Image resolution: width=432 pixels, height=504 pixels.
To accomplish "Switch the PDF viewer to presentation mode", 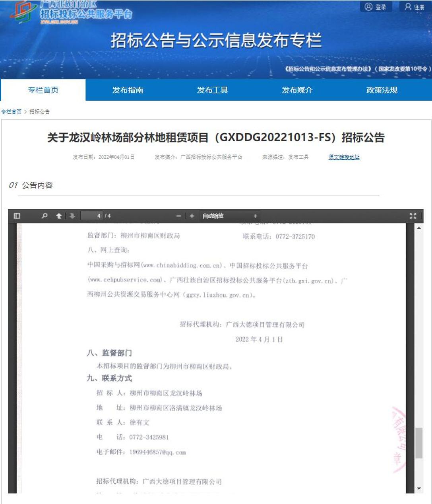I will (x=413, y=216).
